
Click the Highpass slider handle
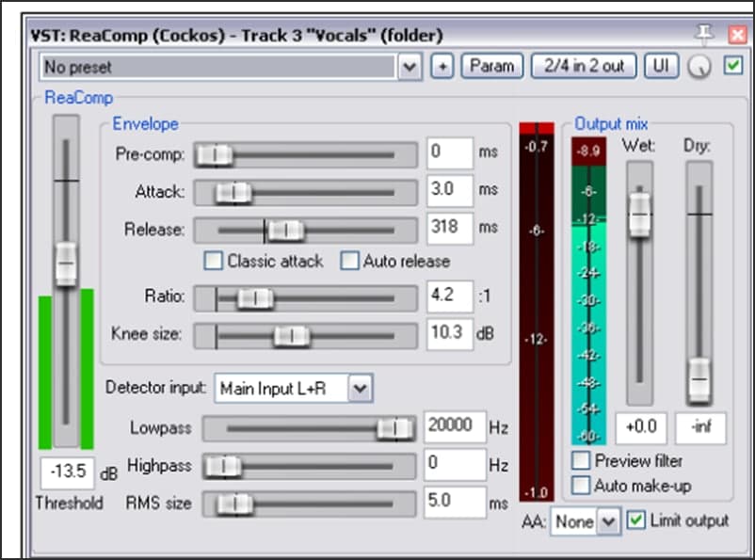(x=223, y=466)
